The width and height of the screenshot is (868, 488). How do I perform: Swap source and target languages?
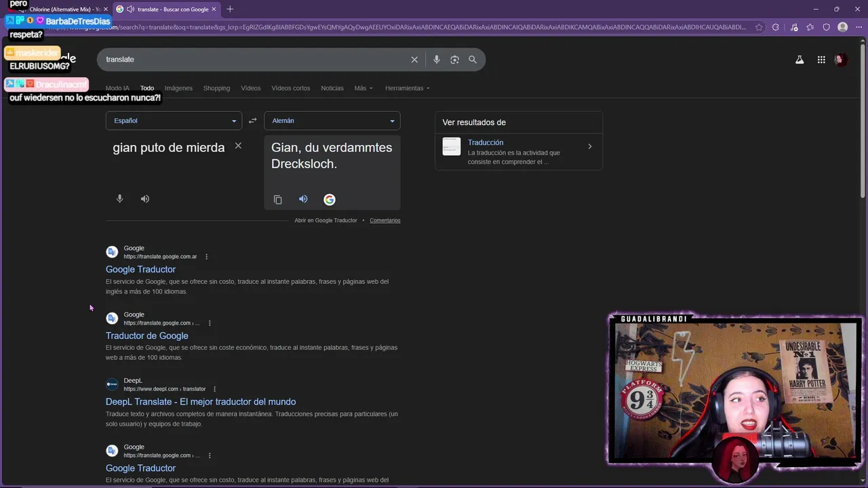[x=252, y=121]
